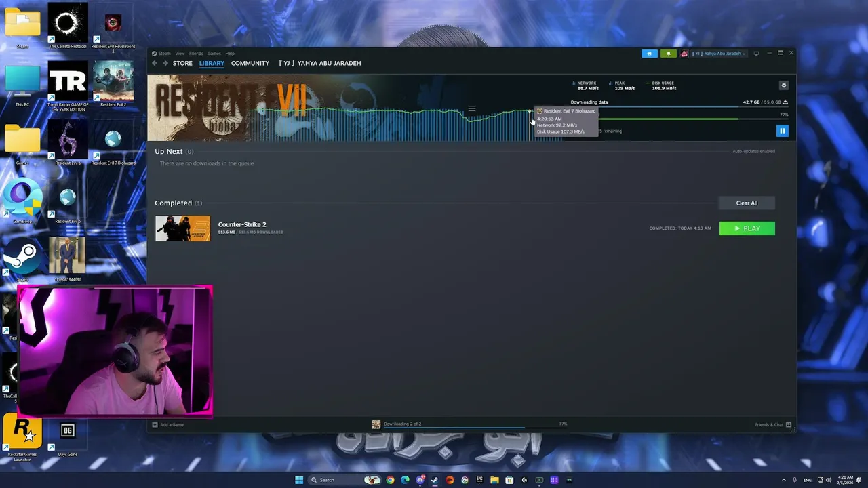
Task: Select the Games folder on desktop
Action: coord(22,144)
